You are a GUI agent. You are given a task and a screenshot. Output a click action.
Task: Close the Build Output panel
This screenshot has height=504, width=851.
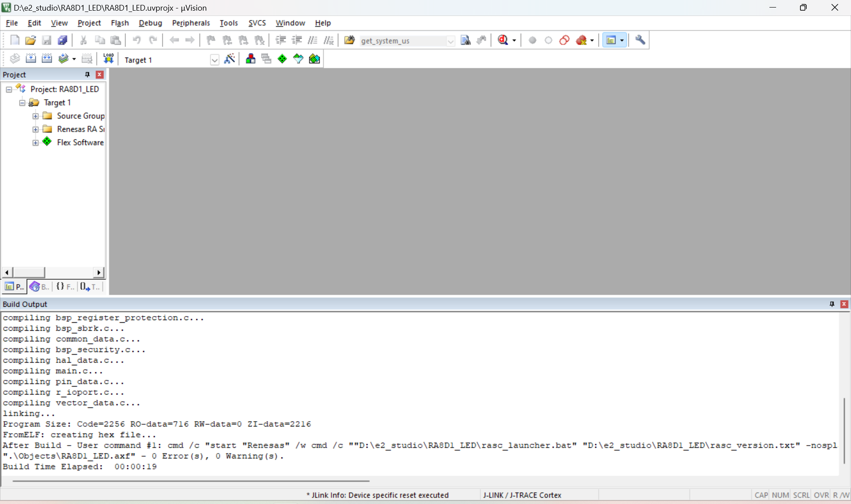tap(844, 304)
